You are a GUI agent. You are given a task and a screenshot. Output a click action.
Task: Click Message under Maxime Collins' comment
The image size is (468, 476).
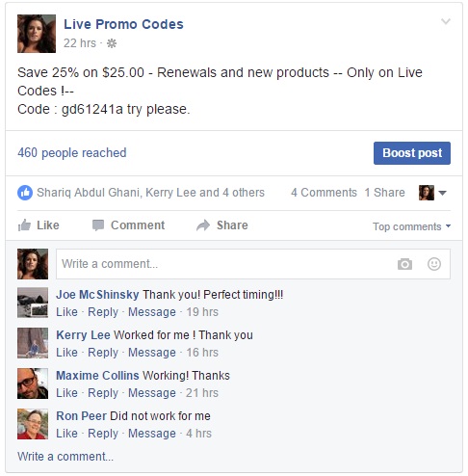(152, 393)
